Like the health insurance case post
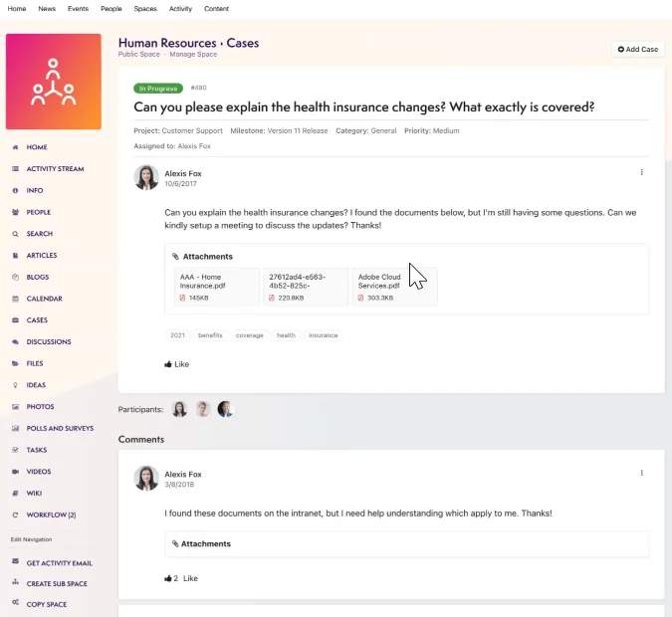Viewport: 672px width, 617px height. (x=176, y=364)
